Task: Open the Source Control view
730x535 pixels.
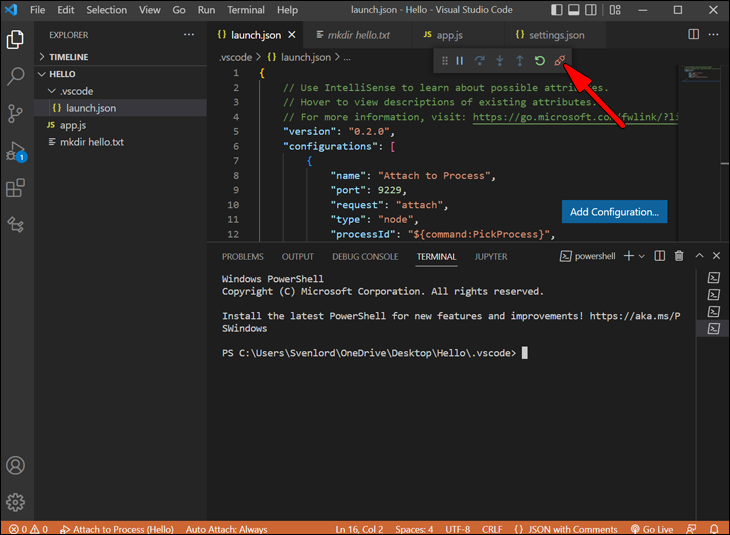Action: pos(16,113)
